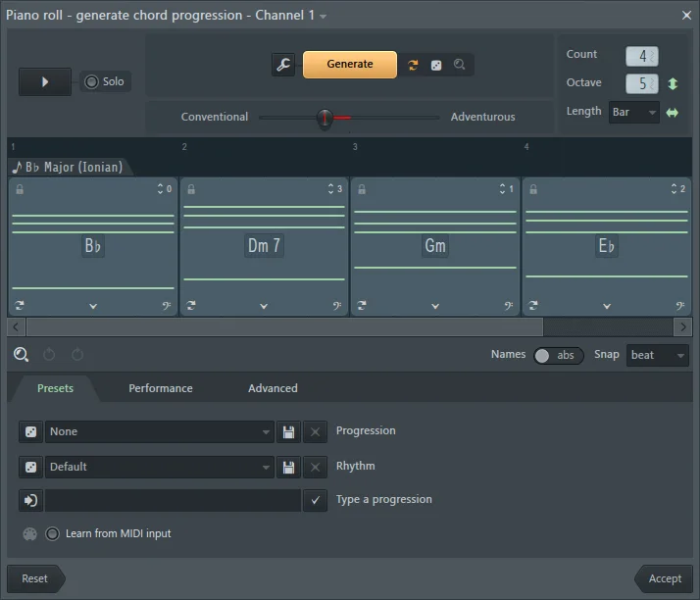Randomize the Rhythm preset with the dice
The width and height of the screenshot is (700, 600).
30,467
